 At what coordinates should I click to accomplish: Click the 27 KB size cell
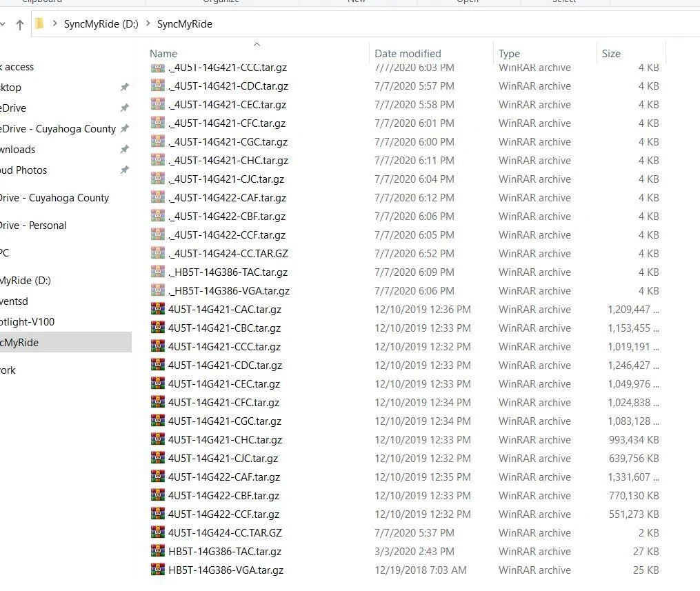pyautogui.click(x=646, y=552)
